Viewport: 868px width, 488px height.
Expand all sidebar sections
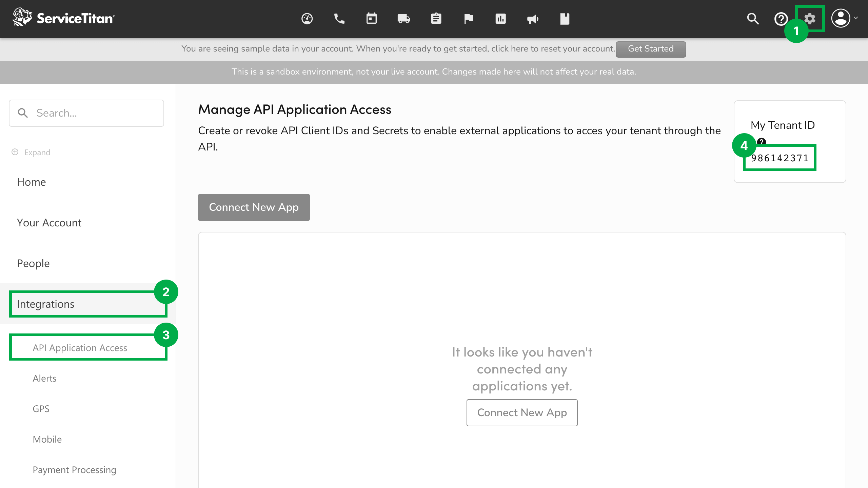[31, 152]
